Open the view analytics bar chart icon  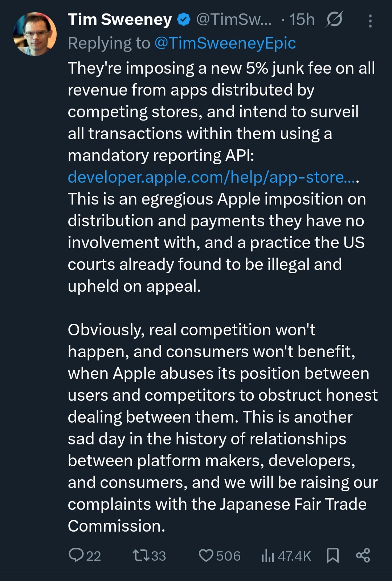click(x=268, y=555)
